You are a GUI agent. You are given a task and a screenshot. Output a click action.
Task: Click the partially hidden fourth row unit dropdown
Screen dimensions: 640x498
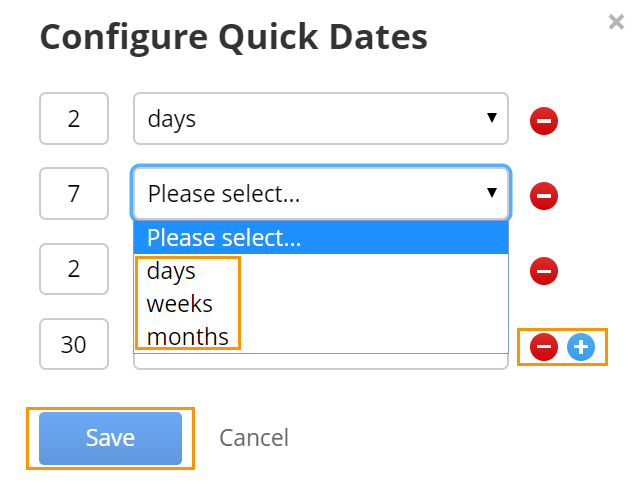[x=321, y=362]
